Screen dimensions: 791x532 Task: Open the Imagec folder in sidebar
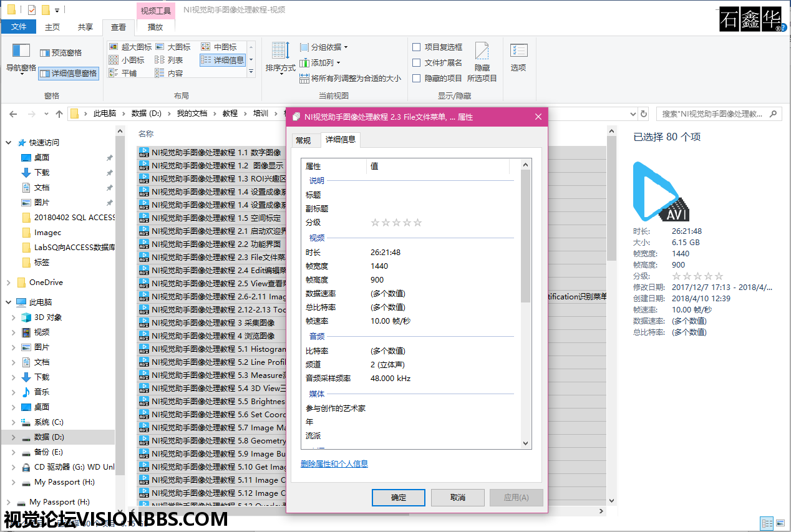click(x=47, y=233)
